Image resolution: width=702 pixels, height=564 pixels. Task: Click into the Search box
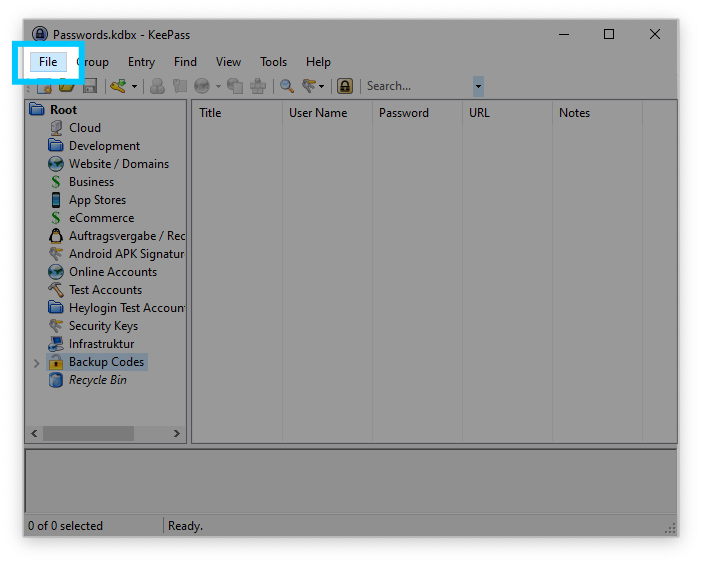coord(419,86)
